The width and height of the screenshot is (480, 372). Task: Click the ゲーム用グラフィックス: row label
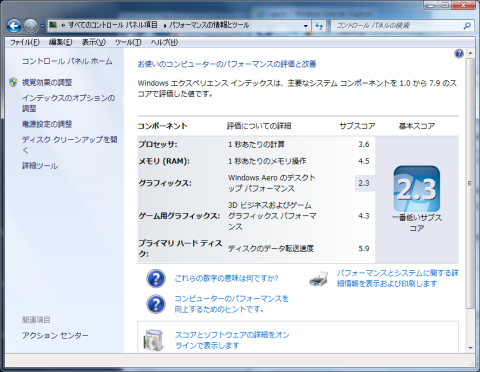[179, 216]
